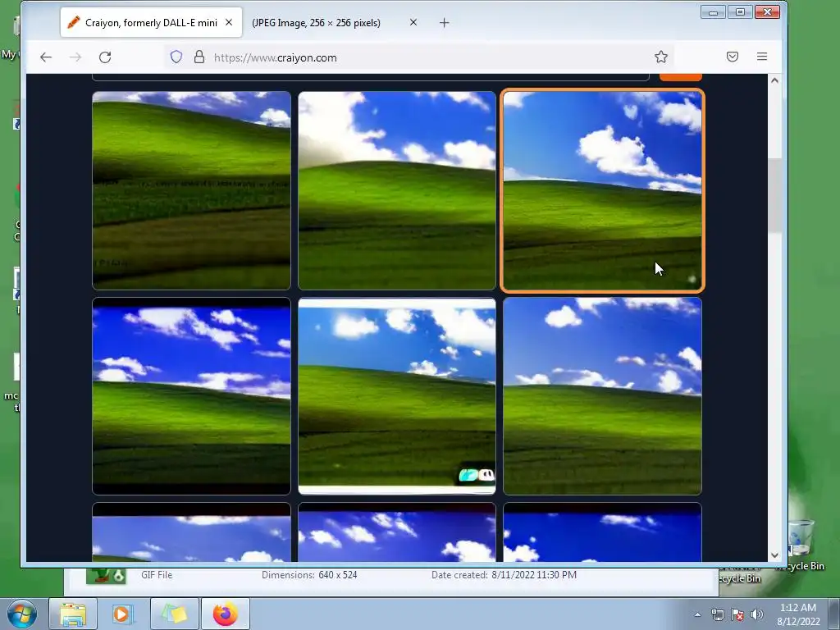Close the Craiyon, formerly DALL-E mini tab

(229, 22)
